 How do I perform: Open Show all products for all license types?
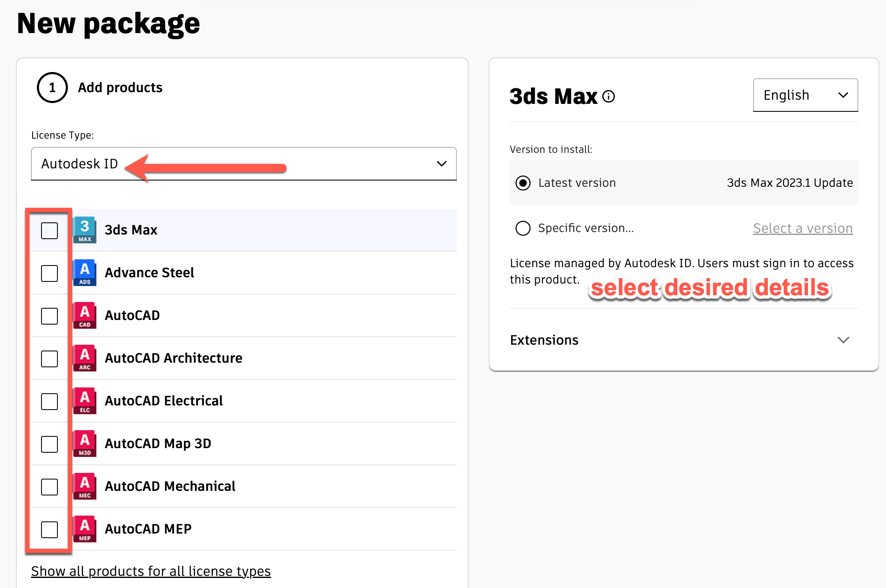(151, 571)
